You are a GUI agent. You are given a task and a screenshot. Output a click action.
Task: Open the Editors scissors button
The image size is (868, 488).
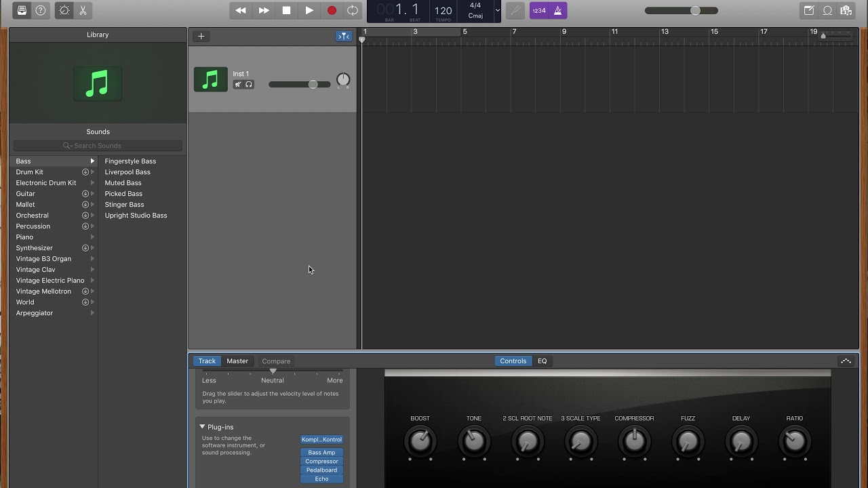coord(83,10)
